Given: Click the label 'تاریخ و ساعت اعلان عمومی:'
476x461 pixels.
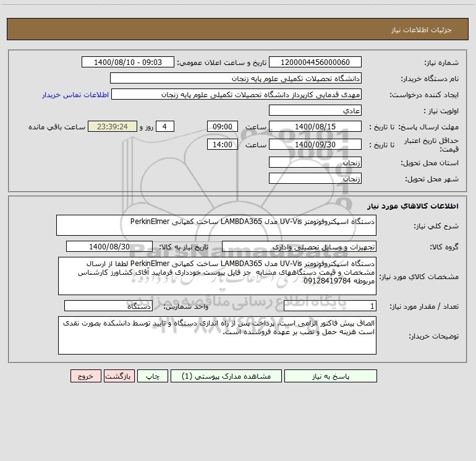Looking at the screenshot, I should [x=221, y=62].
